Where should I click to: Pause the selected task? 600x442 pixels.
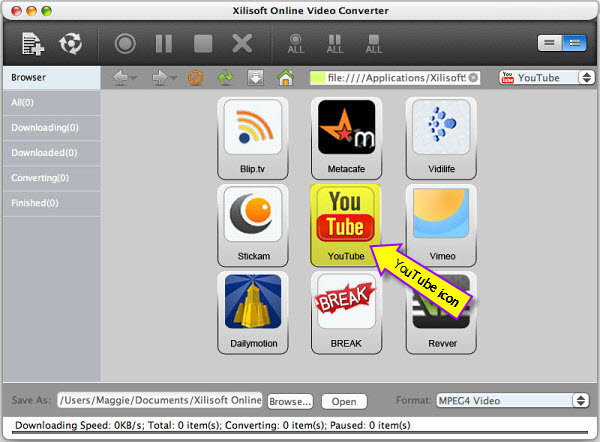[164, 43]
